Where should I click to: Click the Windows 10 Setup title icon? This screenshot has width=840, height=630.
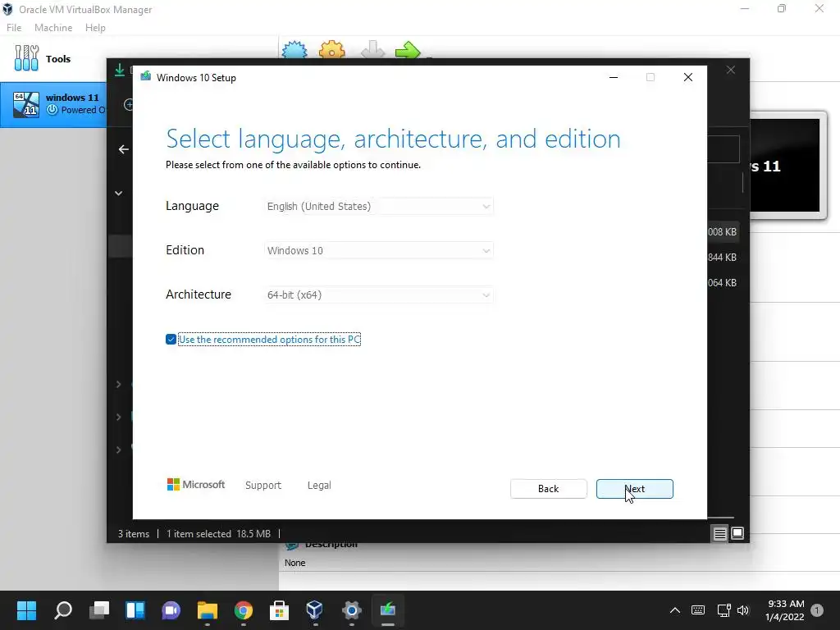coord(146,76)
